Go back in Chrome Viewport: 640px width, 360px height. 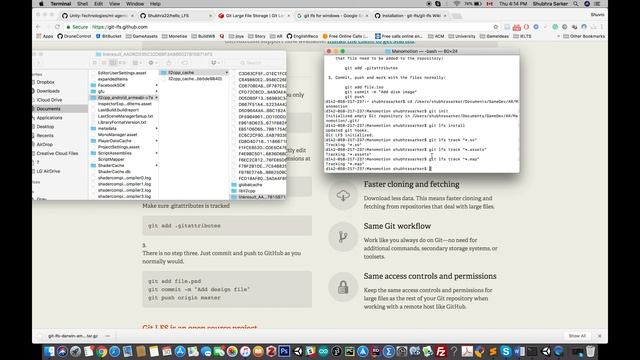tap(38, 27)
